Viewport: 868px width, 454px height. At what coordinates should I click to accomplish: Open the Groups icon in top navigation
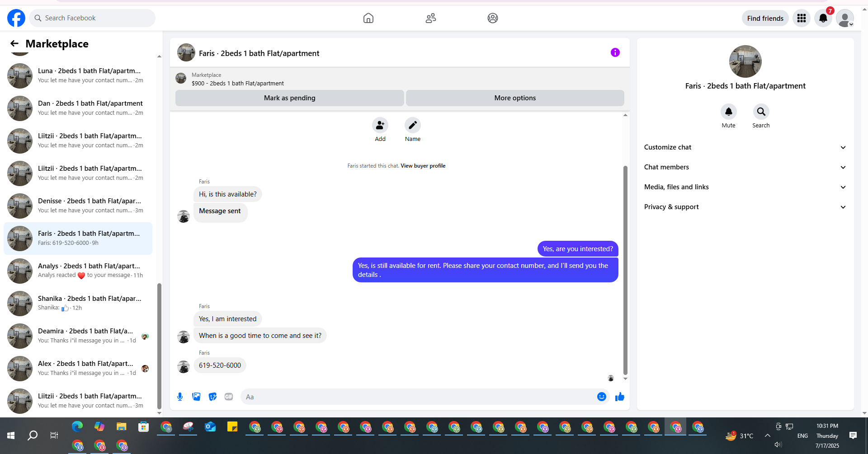coord(493,18)
